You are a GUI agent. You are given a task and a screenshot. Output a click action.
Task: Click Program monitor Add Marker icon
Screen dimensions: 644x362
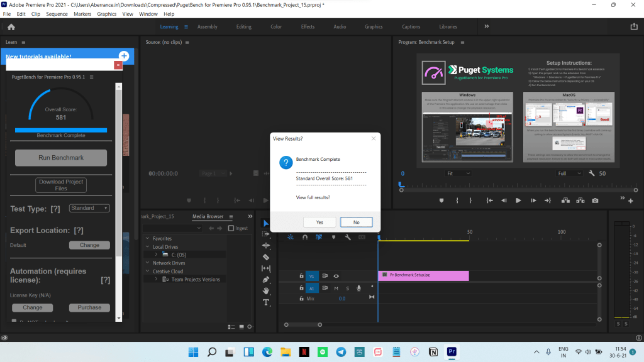click(x=441, y=200)
